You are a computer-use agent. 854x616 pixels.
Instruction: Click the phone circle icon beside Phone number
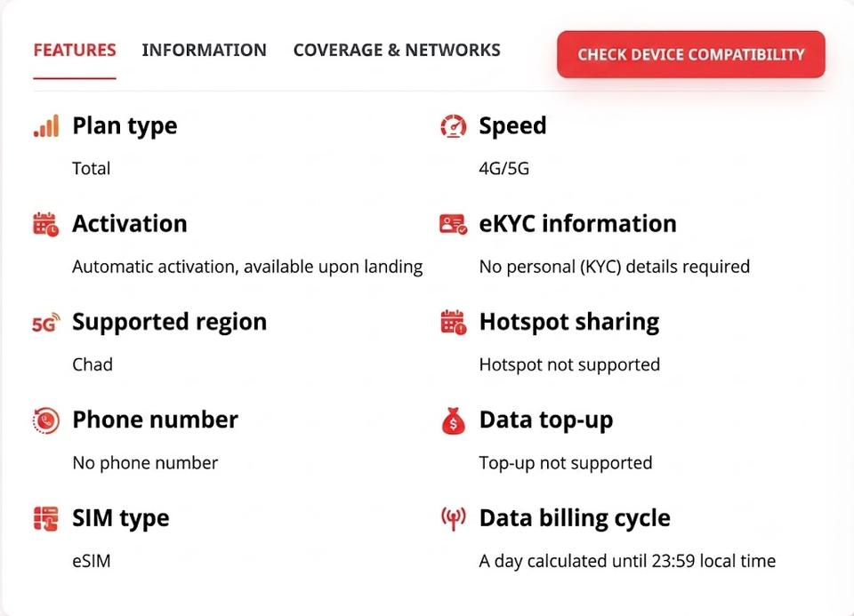pos(45,420)
